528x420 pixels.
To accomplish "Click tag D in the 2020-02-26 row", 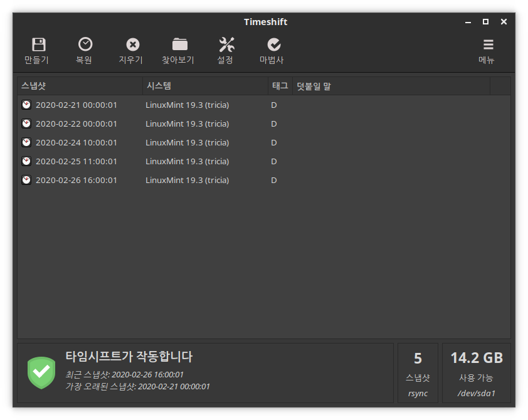I will (274, 181).
